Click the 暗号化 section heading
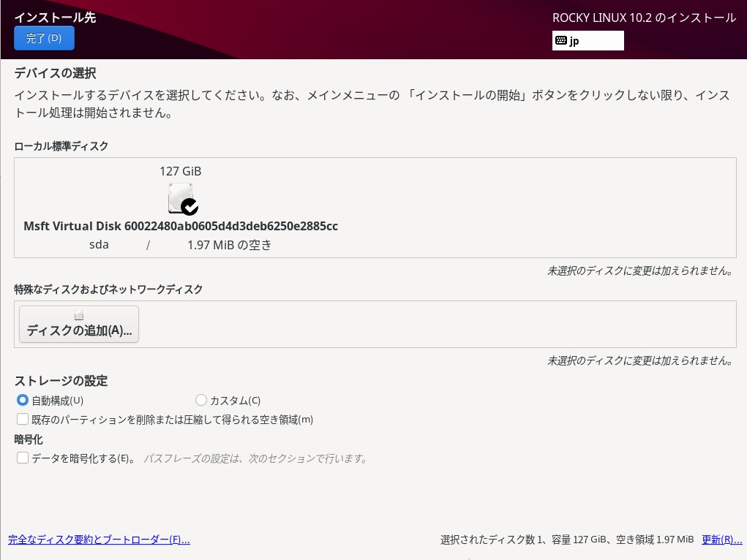747x560 pixels. tap(29, 439)
